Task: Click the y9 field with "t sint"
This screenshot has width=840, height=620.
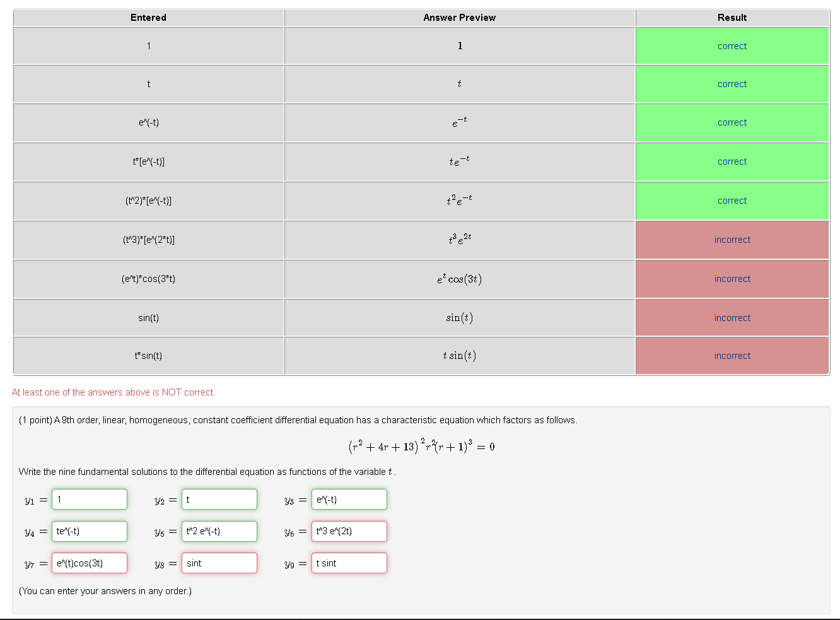Action: click(x=349, y=563)
